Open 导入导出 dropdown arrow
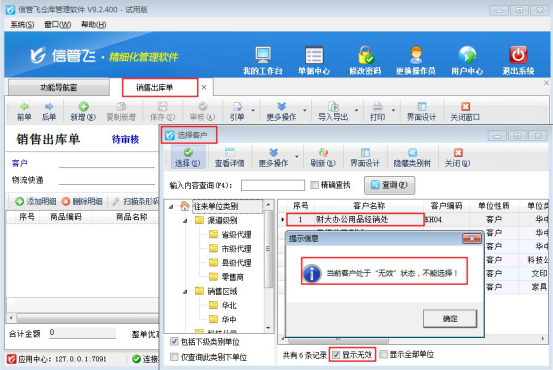Viewport: 553px width, 370px height. pyautogui.click(x=357, y=111)
